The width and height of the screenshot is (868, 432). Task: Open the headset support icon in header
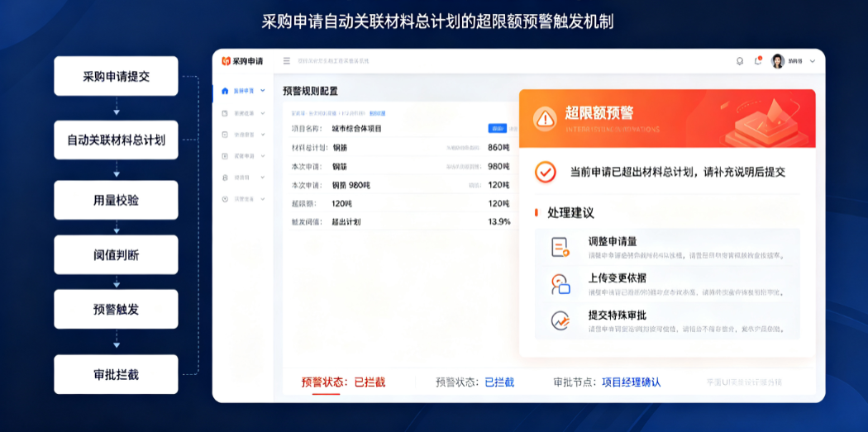740,61
